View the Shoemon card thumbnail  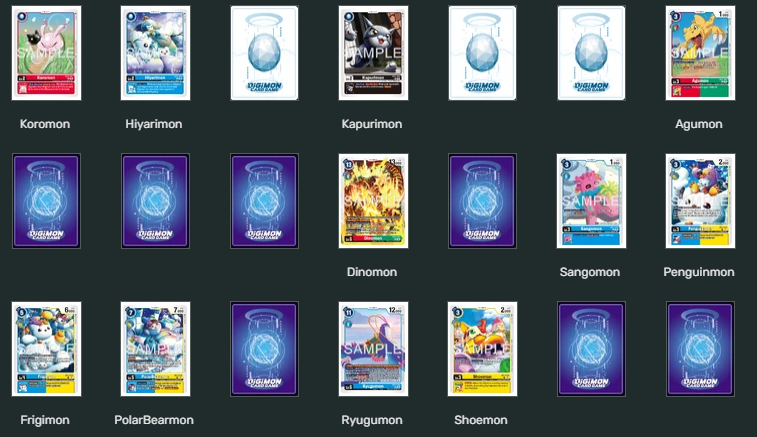tap(482, 349)
